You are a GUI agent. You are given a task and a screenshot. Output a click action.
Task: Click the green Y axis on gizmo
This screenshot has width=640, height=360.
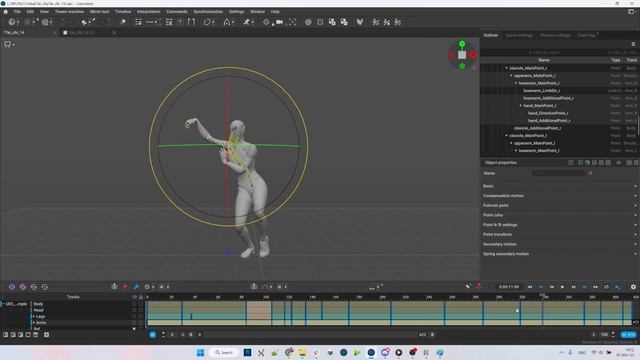click(x=462, y=44)
